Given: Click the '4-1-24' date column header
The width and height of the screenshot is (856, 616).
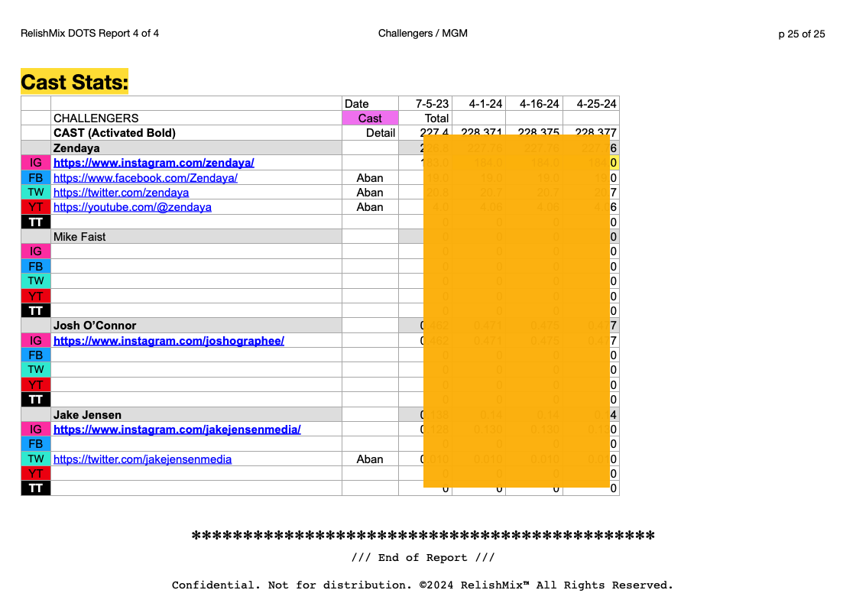Looking at the screenshot, I should coord(479,104).
